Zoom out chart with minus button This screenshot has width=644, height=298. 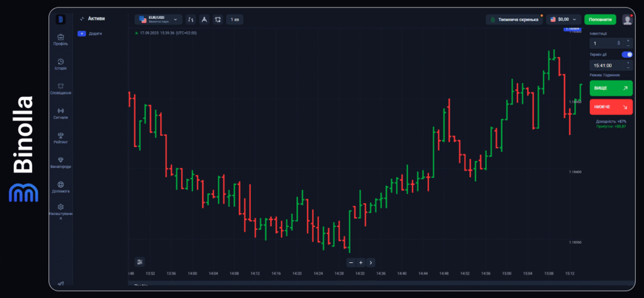tap(351, 262)
